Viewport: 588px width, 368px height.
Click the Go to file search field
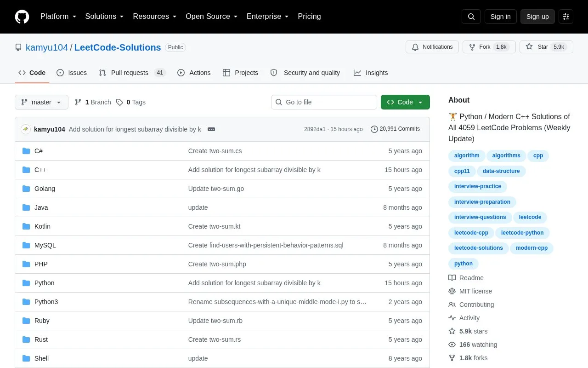tap(324, 102)
